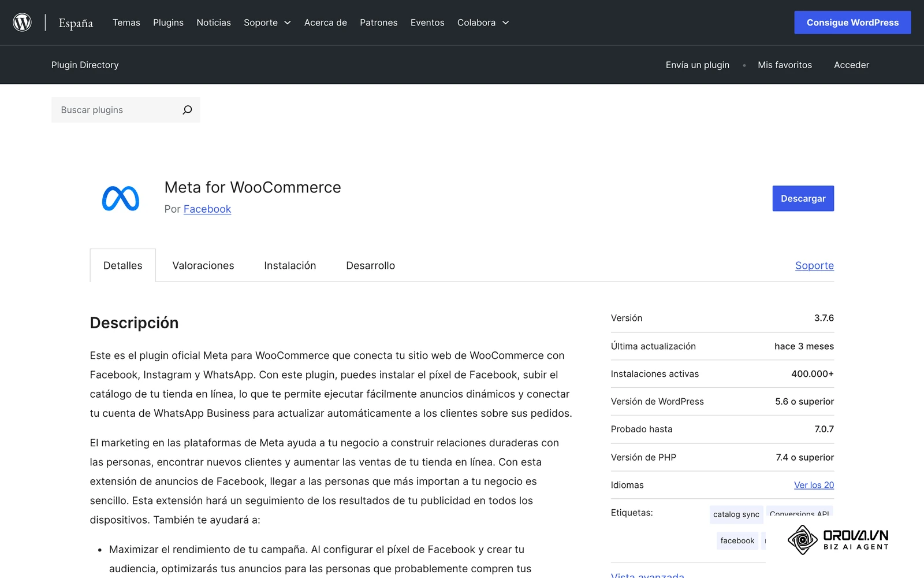The image size is (924, 578).
Task: Click the Descripción heading
Action: click(x=134, y=323)
